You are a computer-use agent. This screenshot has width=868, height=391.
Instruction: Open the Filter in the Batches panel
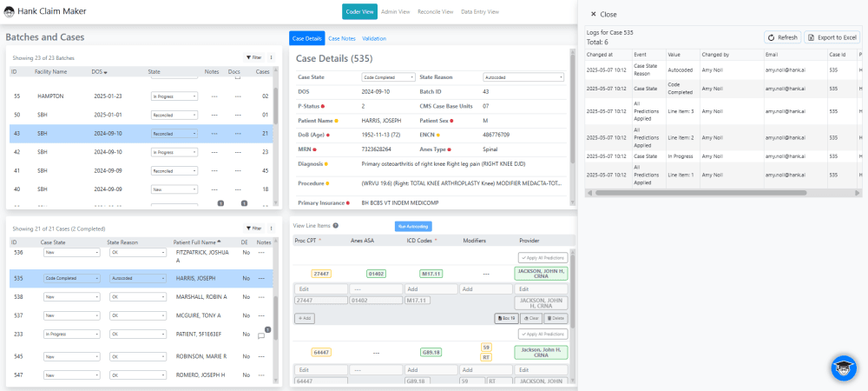click(253, 57)
